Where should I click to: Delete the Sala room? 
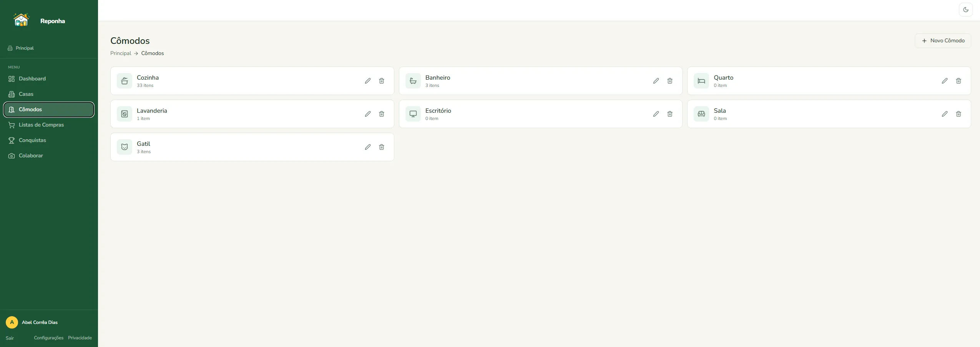click(x=958, y=114)
